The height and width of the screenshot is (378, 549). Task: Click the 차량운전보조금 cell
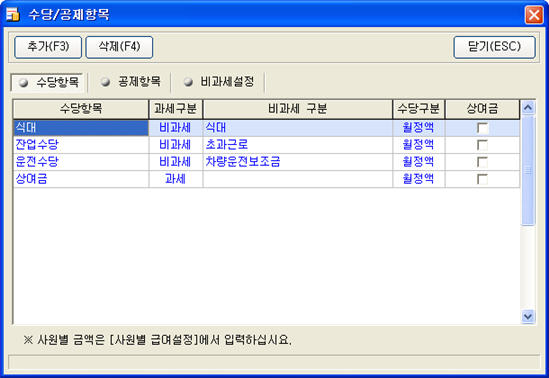click(x=298, y=162)
